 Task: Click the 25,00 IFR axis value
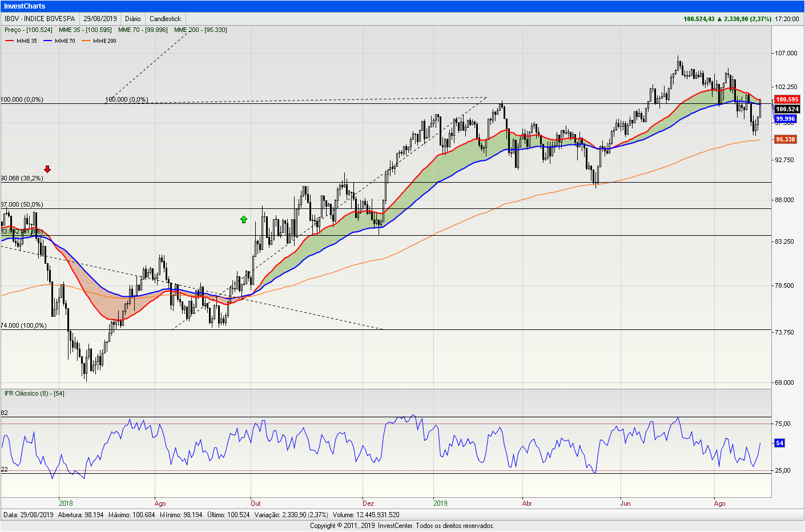(783, 470)
